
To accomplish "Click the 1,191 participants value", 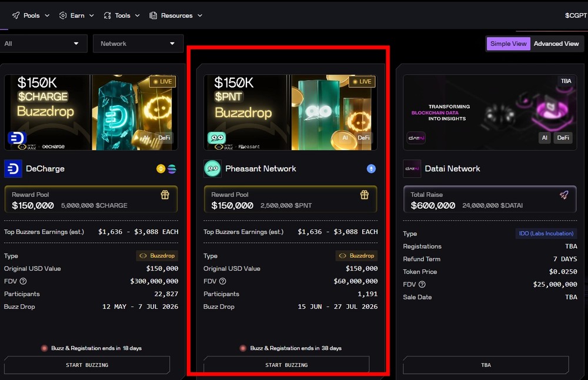I will (367, 294).
